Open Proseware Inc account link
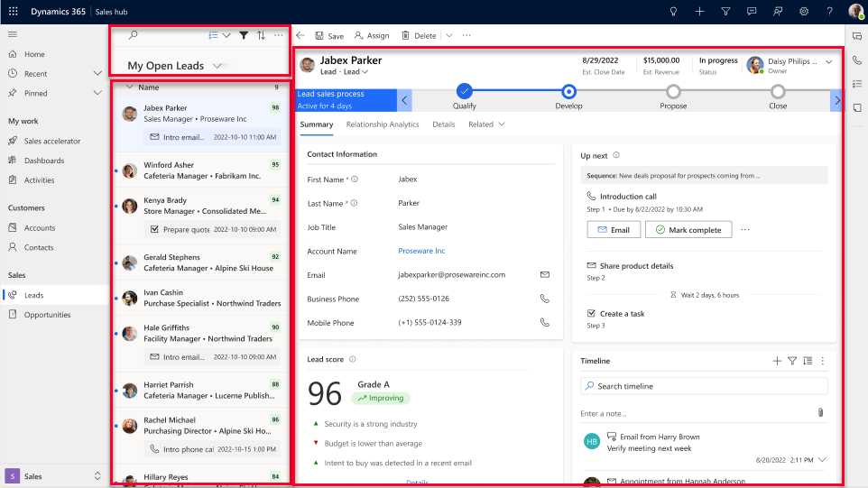Image resolution: width=868 pixels, height=488 pixels. 421,251
